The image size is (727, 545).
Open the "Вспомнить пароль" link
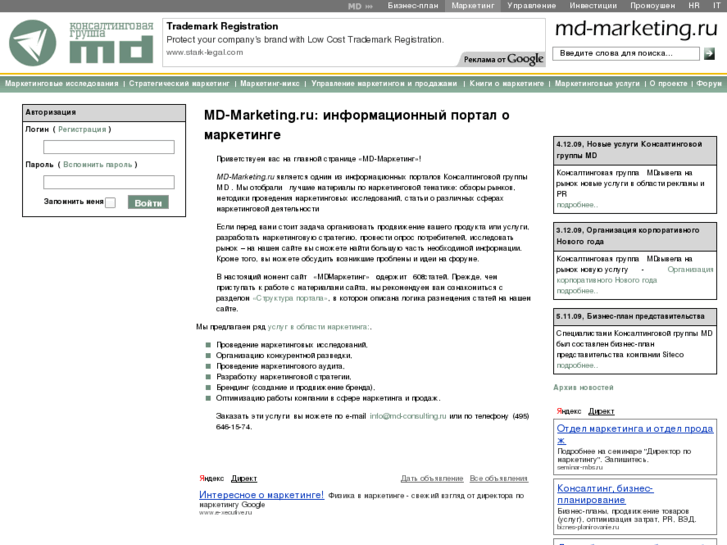coord(97,165)
